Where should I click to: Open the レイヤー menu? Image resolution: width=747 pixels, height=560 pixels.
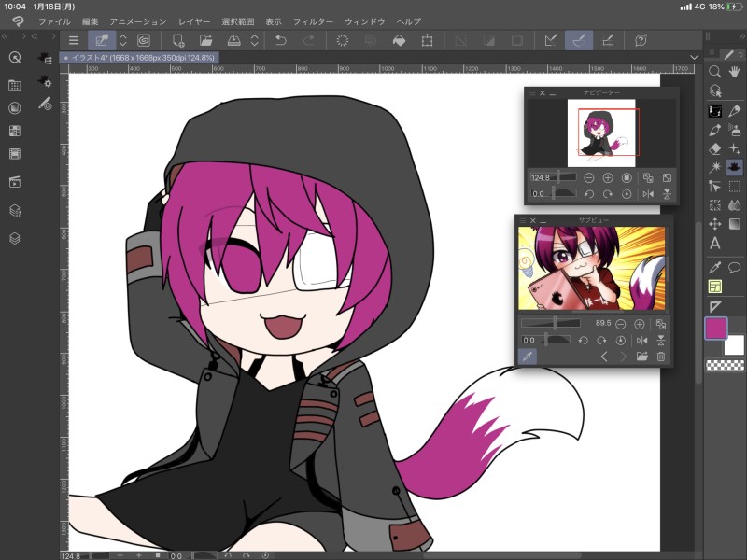click(x=194, y=21)
